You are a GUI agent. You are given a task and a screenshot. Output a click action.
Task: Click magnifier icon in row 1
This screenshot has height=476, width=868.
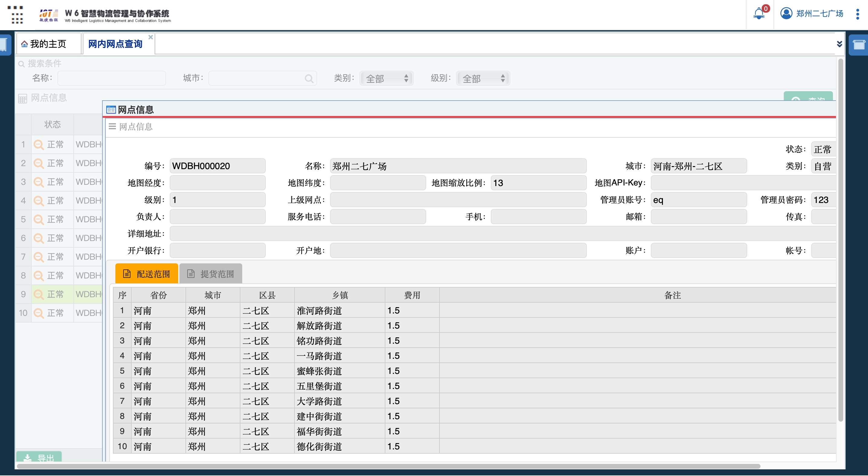39,145
